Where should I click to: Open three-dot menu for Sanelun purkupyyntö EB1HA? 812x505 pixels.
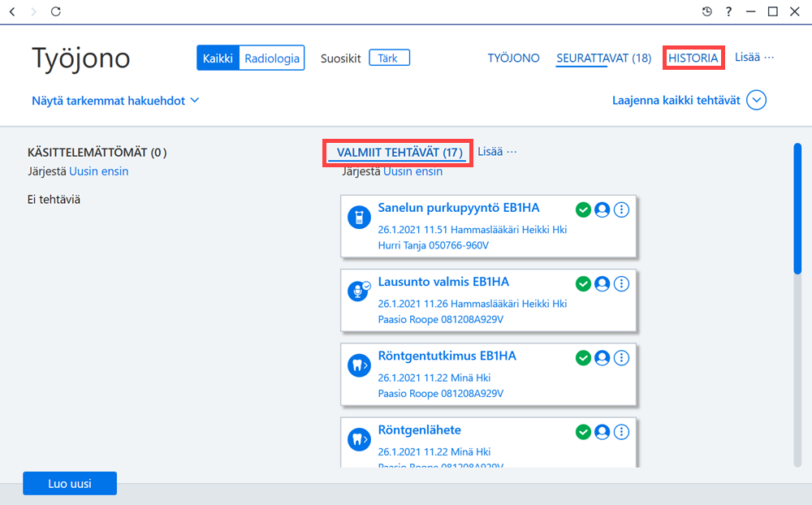point(621,209)
